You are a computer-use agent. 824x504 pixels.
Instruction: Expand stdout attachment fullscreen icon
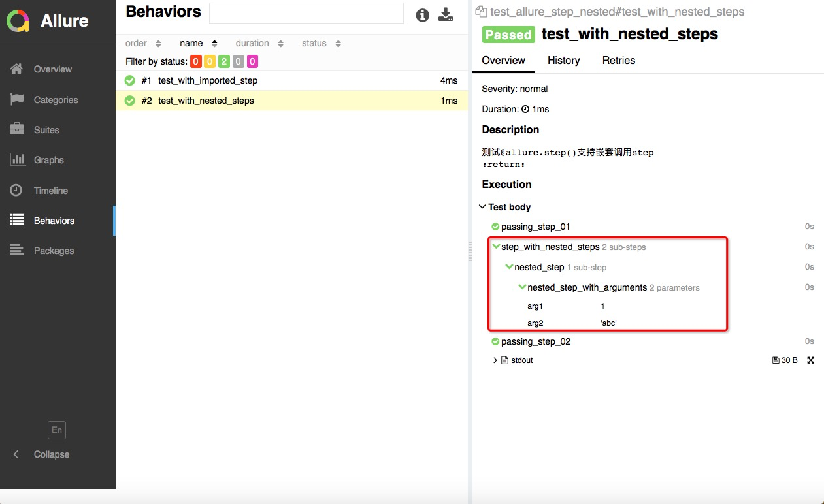coord(811,360)
